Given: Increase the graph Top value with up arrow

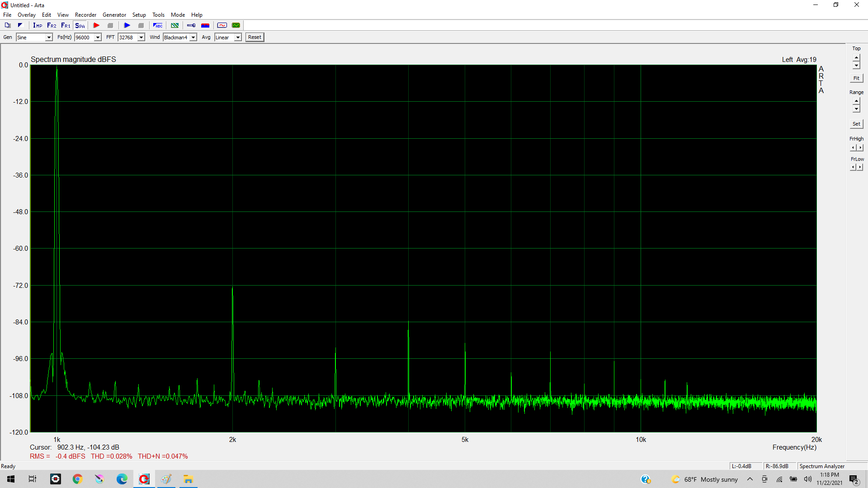Looking at the screenshot, I should pyautogui.click(x=856, y=57).
